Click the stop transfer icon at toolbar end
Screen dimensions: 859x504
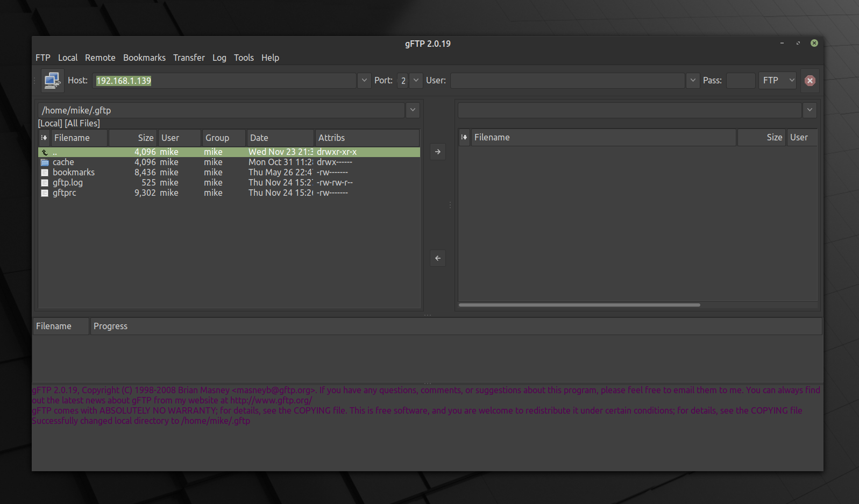pos(810,81)
